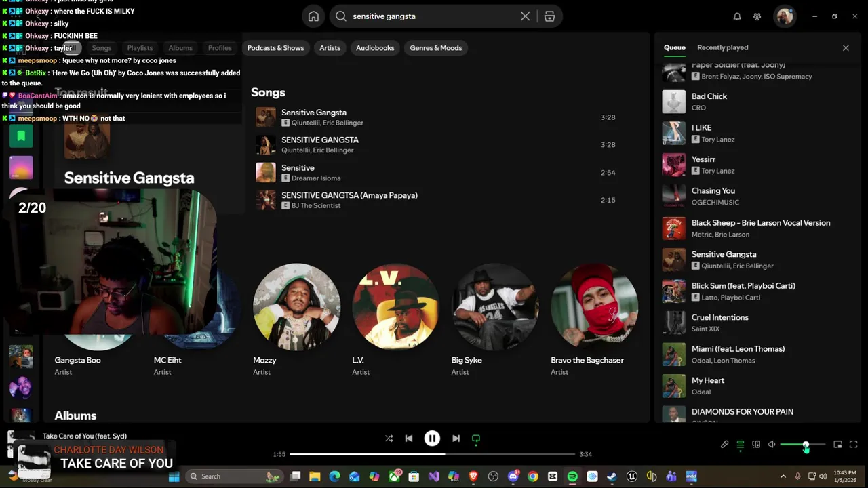The height and width of the screenshot is (488, 868).
Task: Open the lyrics microphone icon
Action: click(724, 445)
